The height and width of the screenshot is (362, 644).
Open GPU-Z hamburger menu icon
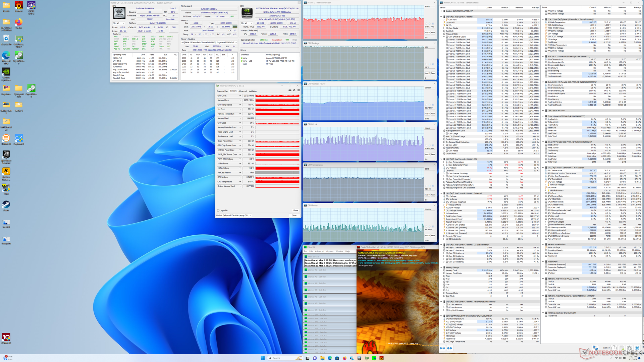[299, 90]
